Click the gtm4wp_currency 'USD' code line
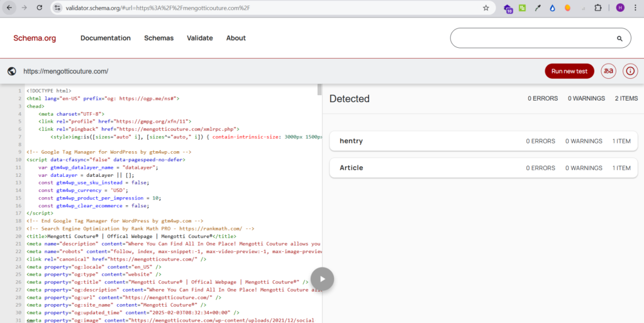The width and height of the screenshot is (644, 323). tap(84, 190)
